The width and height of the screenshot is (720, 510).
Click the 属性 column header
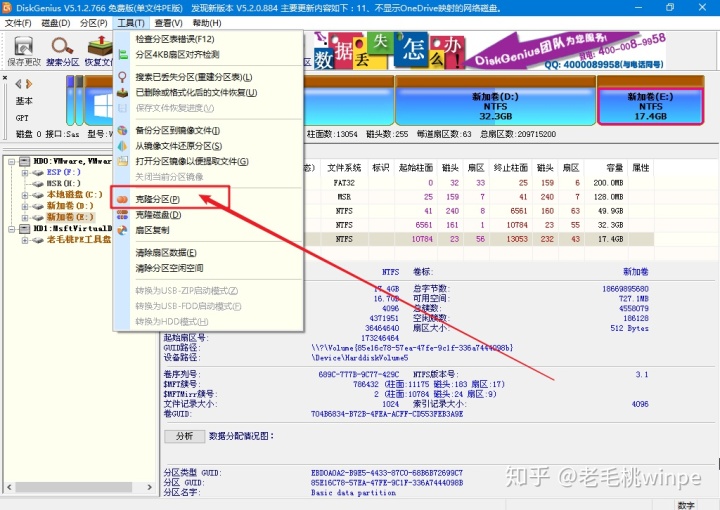(x=641, y=168)
